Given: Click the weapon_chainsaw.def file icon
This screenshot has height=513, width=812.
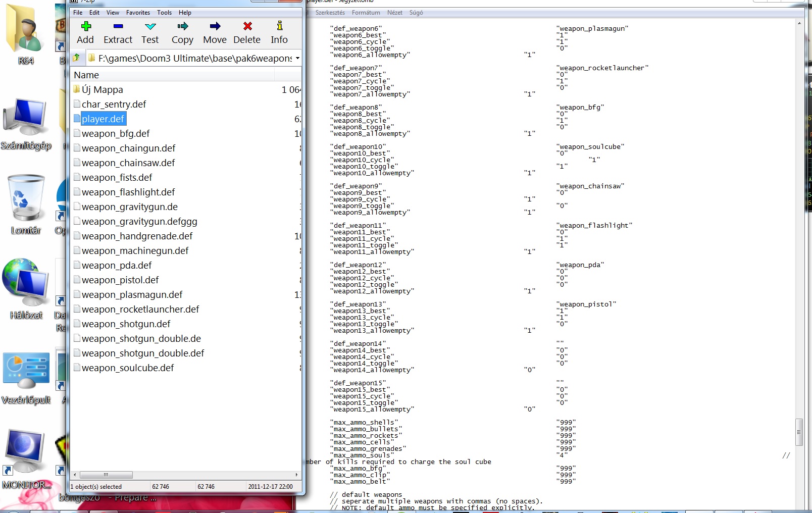Looking at the screenshot, I should pyautogui.click(x=77, y=163).
